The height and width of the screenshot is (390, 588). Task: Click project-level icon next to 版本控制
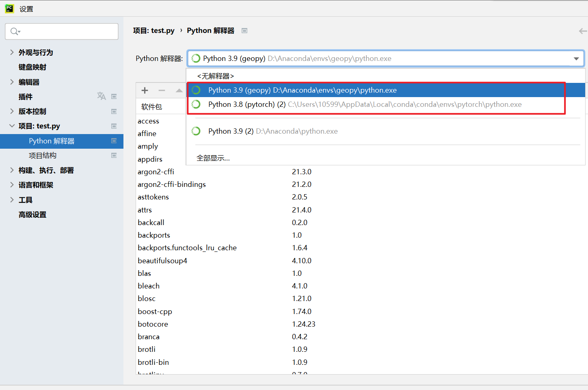coord(114,111)
